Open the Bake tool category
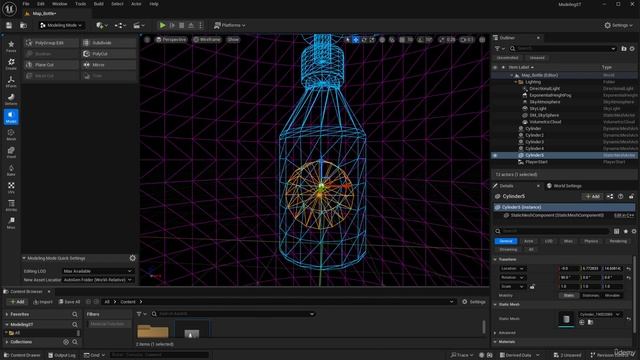The width and height of the screenshot is (640, 360). [x=11, y=170]
